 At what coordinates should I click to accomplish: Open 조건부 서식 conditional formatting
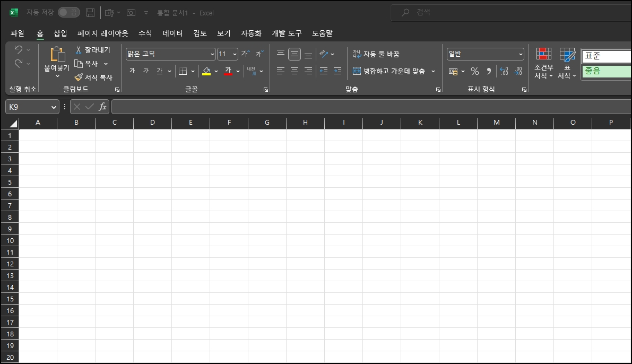tap(543, 64)
